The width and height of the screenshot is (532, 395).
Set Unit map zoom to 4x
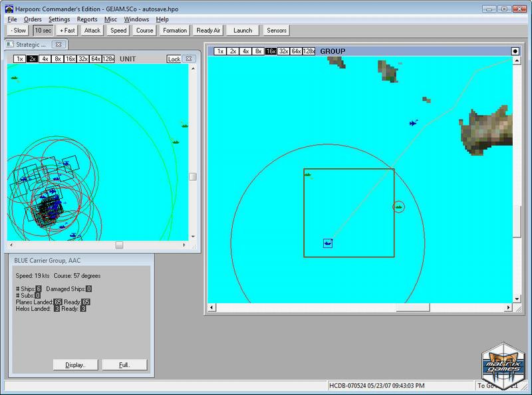point(45,59)
